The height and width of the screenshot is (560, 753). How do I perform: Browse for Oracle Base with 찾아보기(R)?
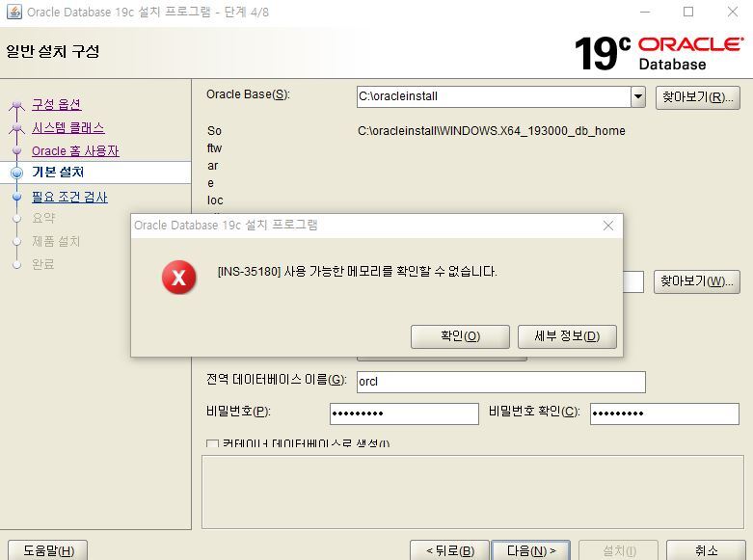pos(698,97)
